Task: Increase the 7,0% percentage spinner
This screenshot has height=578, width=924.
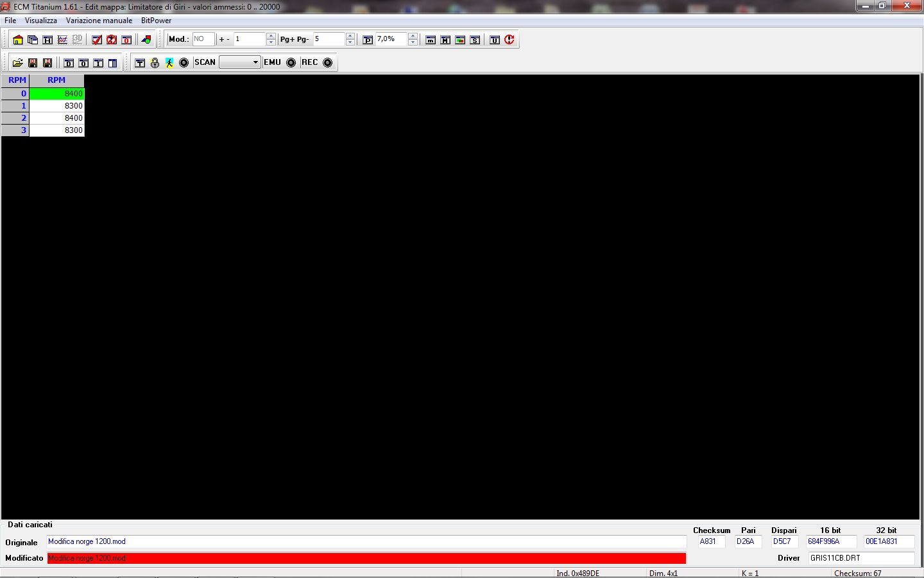Action: coord(413,36)
